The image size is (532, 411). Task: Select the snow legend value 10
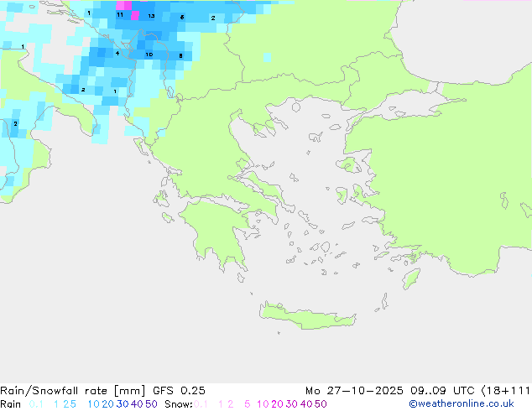point(263,404)
